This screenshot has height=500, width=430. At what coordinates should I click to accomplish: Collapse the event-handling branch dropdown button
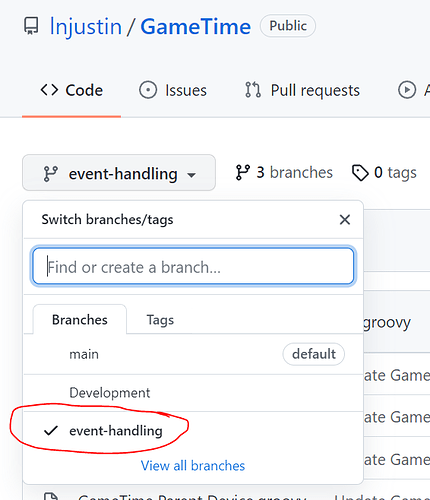click(x=119, y=173)
